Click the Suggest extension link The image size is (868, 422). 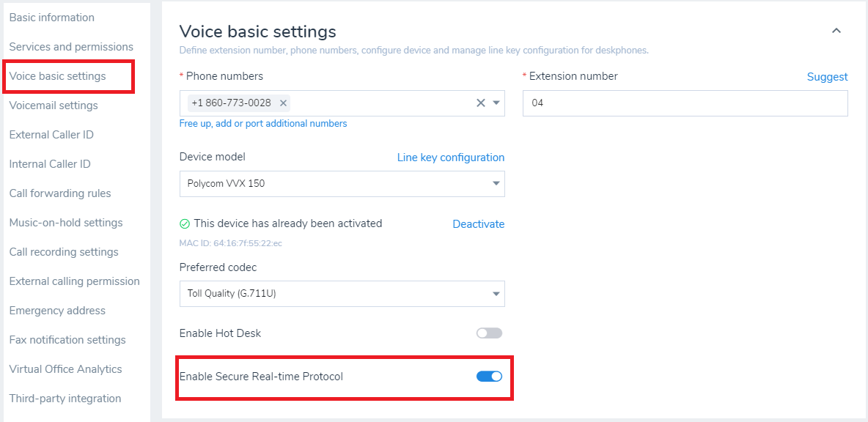[827, 77]
